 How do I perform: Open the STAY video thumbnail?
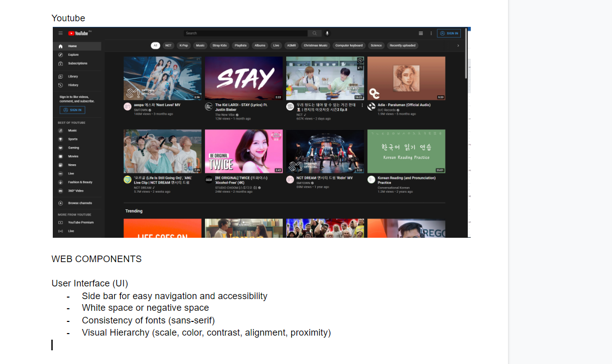[244, 78]
